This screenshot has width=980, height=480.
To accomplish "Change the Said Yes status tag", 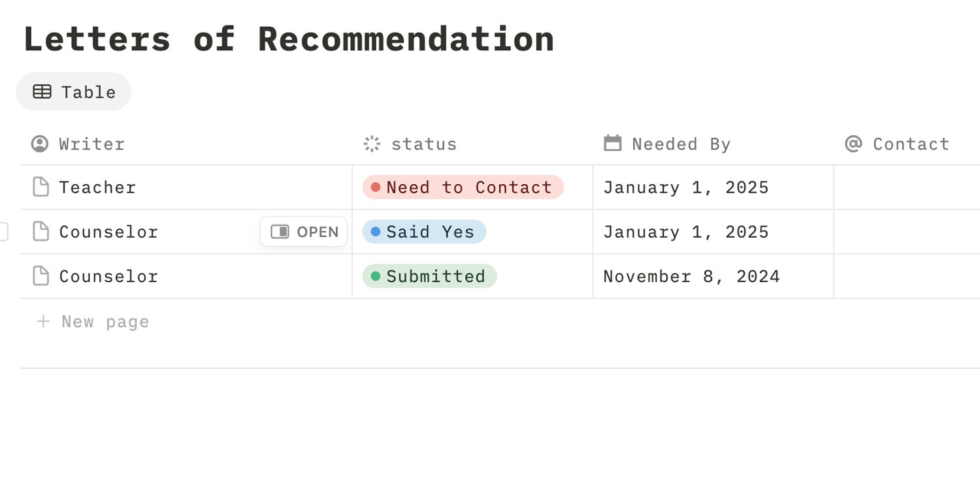I will [424, 232].
